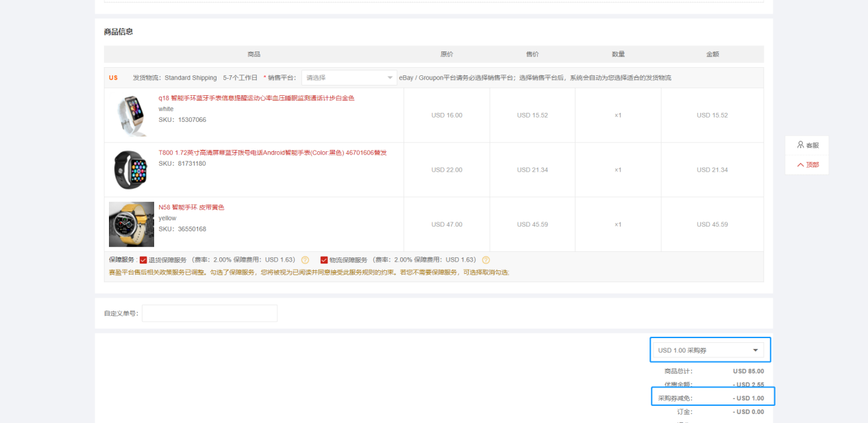This screenshot has width=868, height=423.
Task: Click the 采购券减免 discount row
Action: click(712, 398)
